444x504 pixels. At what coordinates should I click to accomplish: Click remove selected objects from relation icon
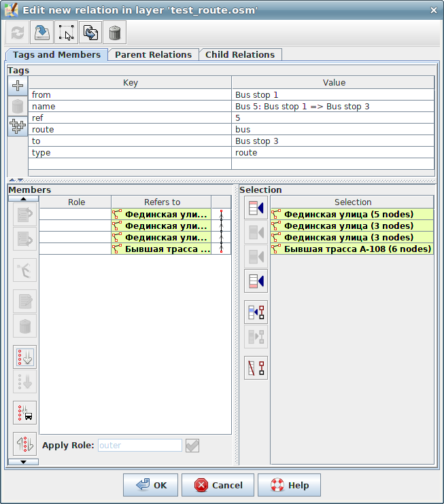[256, 368]
